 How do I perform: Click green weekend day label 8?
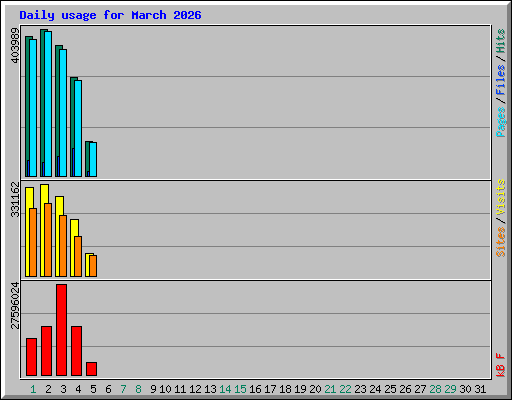pos(138,389)
